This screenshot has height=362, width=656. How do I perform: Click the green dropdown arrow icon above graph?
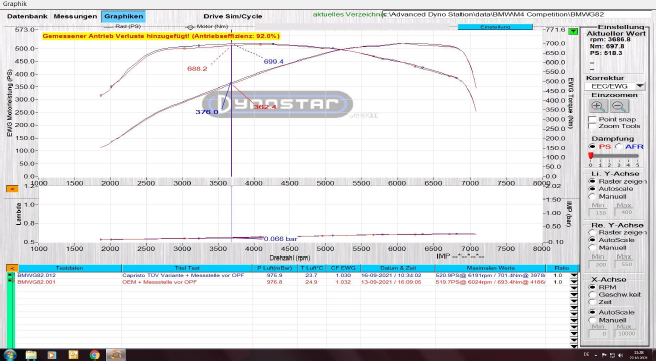pos(574,31)
